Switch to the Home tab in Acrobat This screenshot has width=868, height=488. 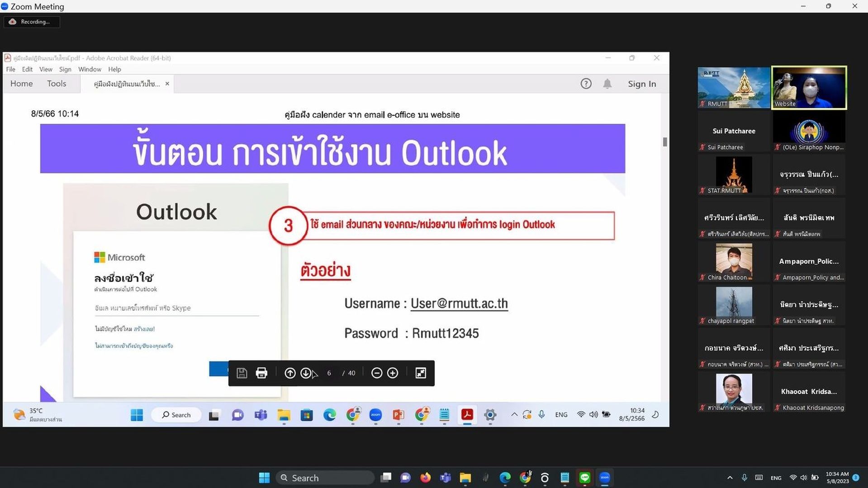coord(21,84)
